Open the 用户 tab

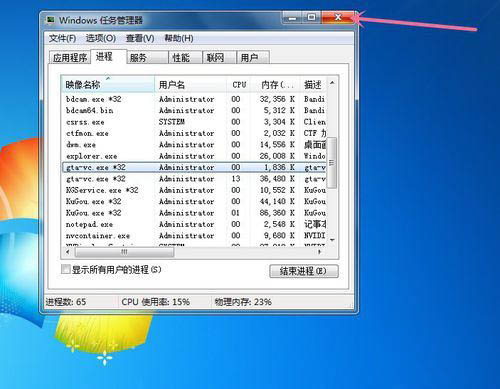point(253,57)
